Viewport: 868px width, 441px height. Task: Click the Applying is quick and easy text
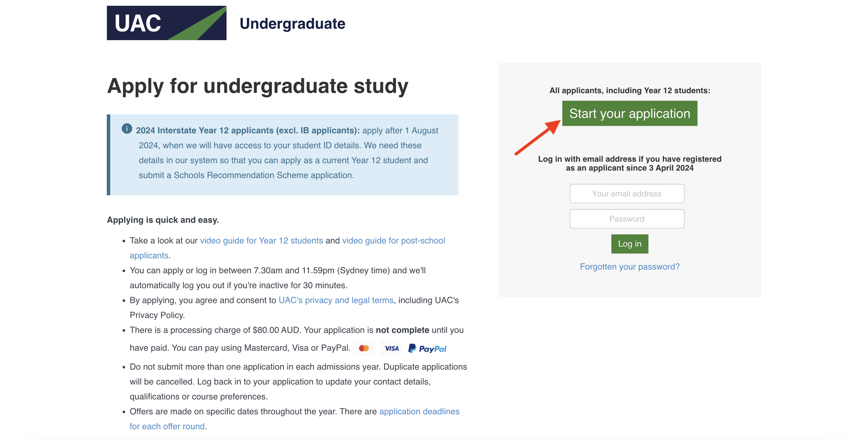click(163, 219)
